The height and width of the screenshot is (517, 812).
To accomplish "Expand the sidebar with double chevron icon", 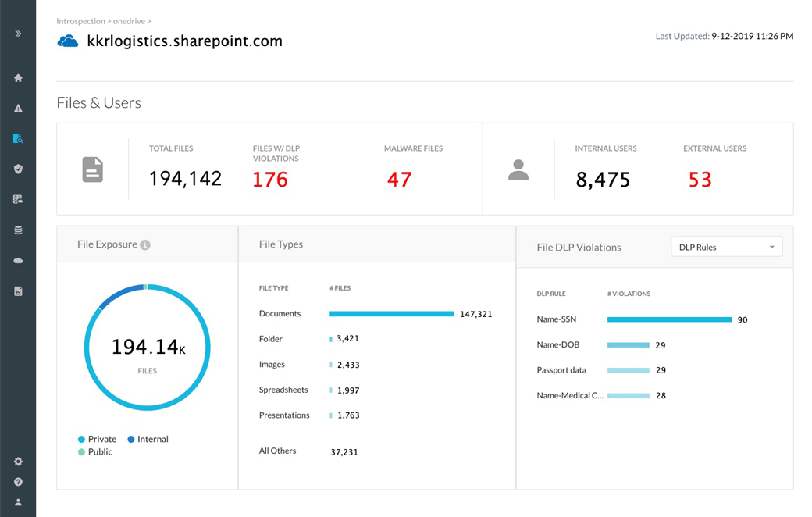I will 18,34.
